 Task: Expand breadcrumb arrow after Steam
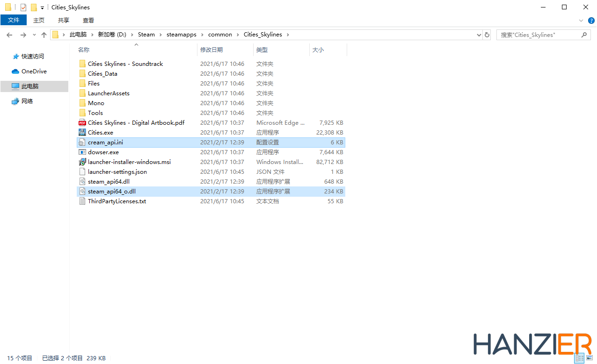[160, 35]
